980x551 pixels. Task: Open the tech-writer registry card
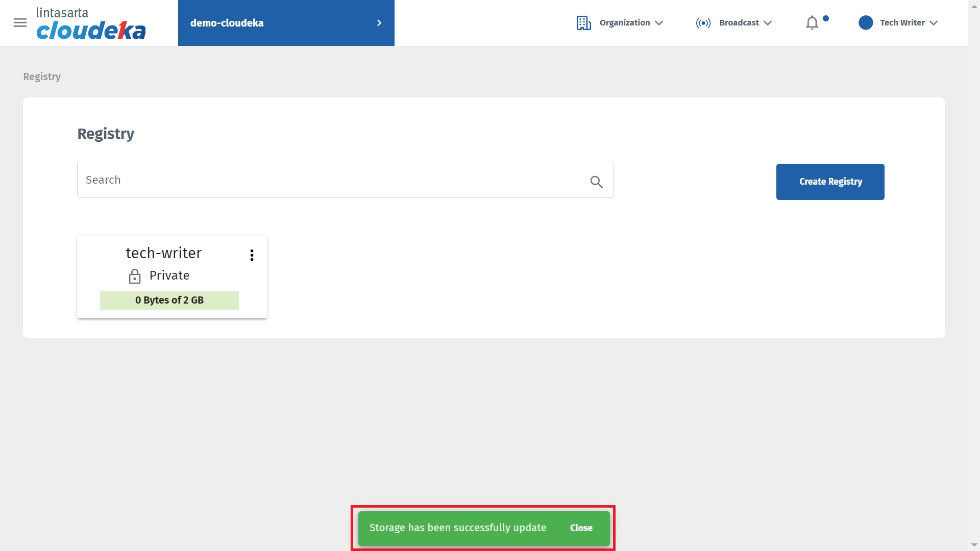[163, 253]
